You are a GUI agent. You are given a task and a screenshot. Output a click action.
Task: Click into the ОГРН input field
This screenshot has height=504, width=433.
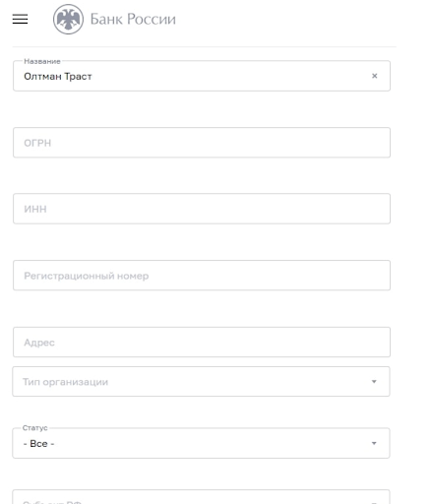[x=202, y=143]
